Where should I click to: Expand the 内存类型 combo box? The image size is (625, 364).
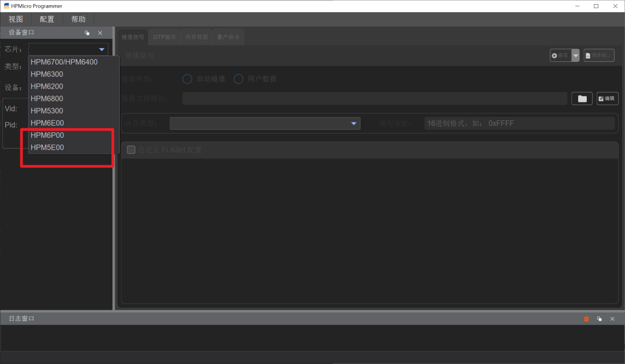pyautogui.click(x=265, y=124)
